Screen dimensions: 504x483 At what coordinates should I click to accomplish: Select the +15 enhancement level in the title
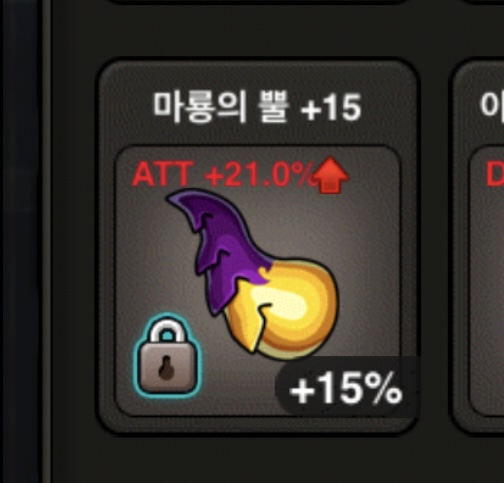[331, 107]
